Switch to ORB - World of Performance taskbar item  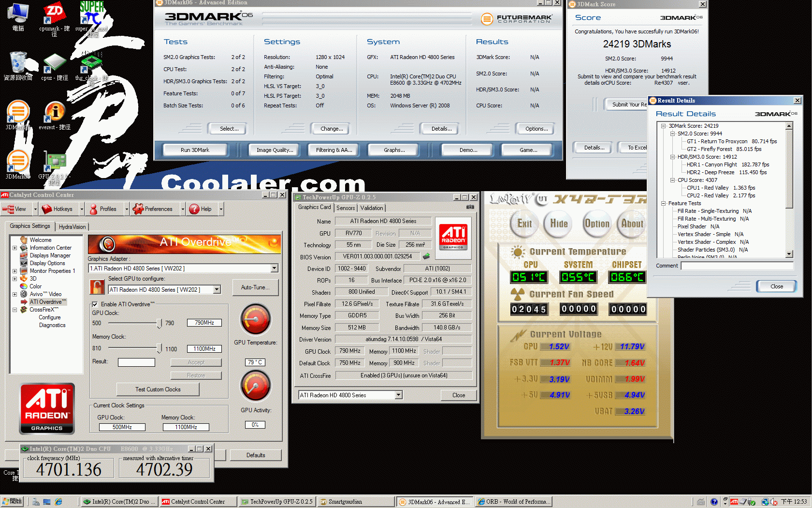coord(514,502)
